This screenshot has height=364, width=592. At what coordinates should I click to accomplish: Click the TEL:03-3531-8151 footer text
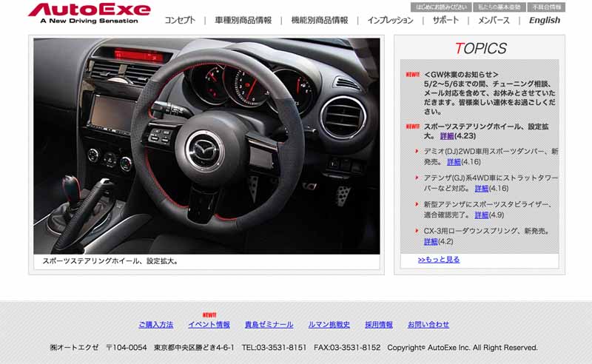274,348
